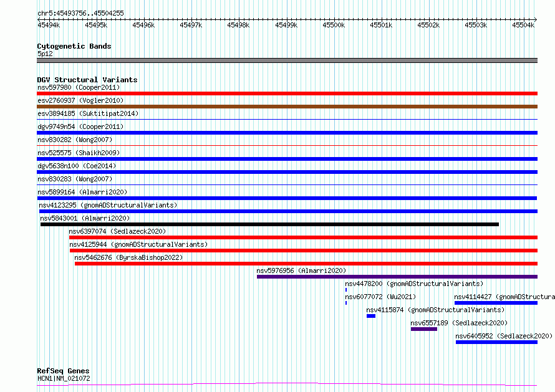555x392 pixels.
Task: Click the short blue nsv4115874 variant bar
Action: tap(371, 316)
